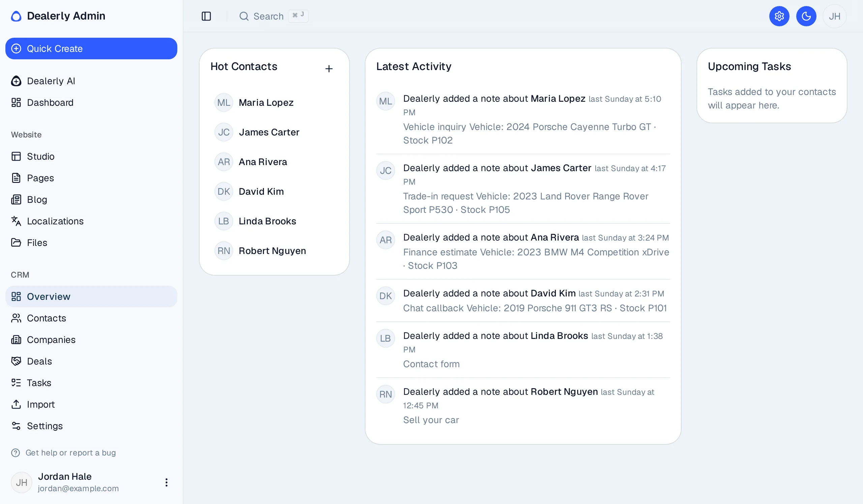Click the Quick Create button
The width and height of the screenshot is (863, 504).
coord(91,49)
